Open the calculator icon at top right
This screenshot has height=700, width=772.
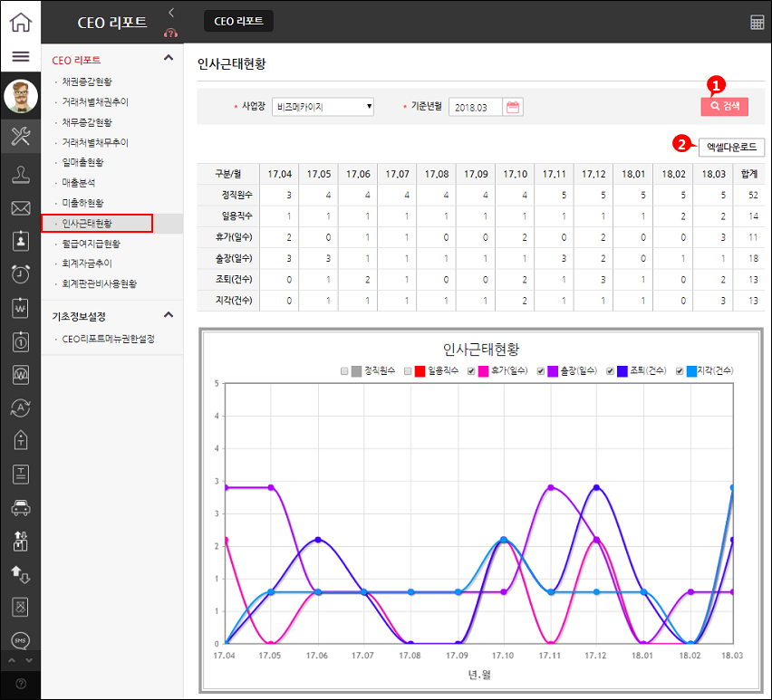click(757, 22)
